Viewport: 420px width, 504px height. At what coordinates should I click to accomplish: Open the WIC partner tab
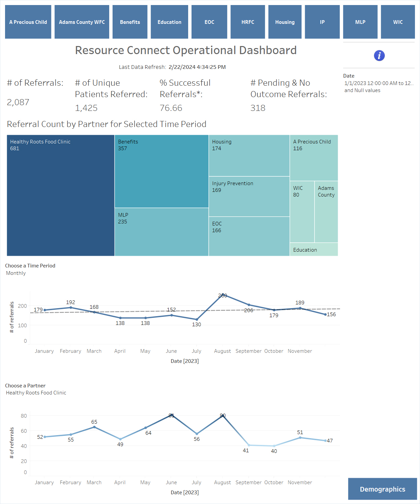click(x=398, y=22)
